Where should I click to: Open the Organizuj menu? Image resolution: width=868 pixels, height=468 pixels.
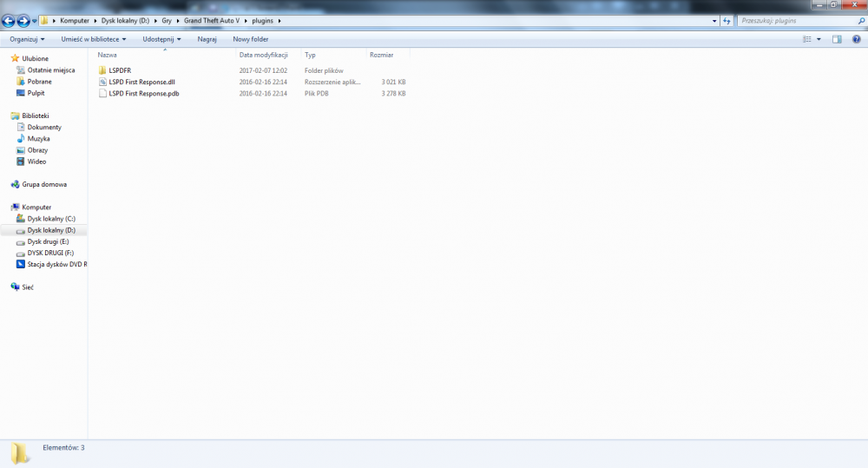27,39
